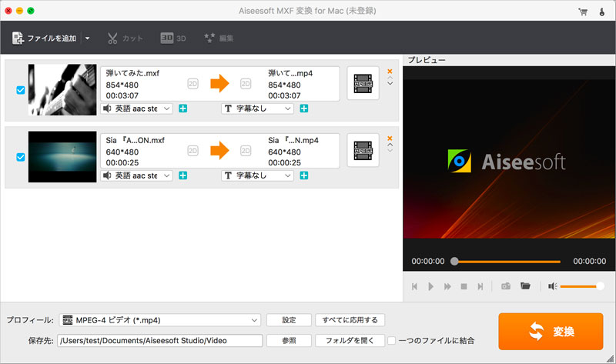Screen dimensions: 616x364
Task: Open audio track dropdown for 弾いてみた.mxf
Action: pos(137,109)
